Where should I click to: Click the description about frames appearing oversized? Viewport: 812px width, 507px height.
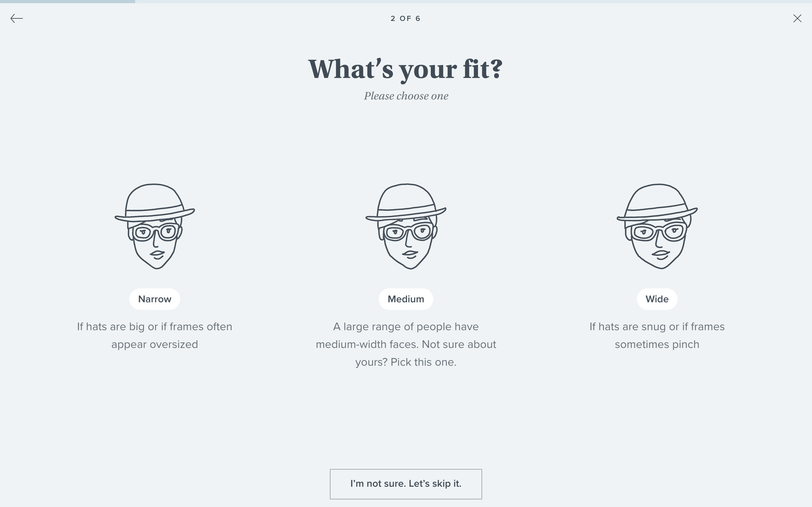point(155,335)
